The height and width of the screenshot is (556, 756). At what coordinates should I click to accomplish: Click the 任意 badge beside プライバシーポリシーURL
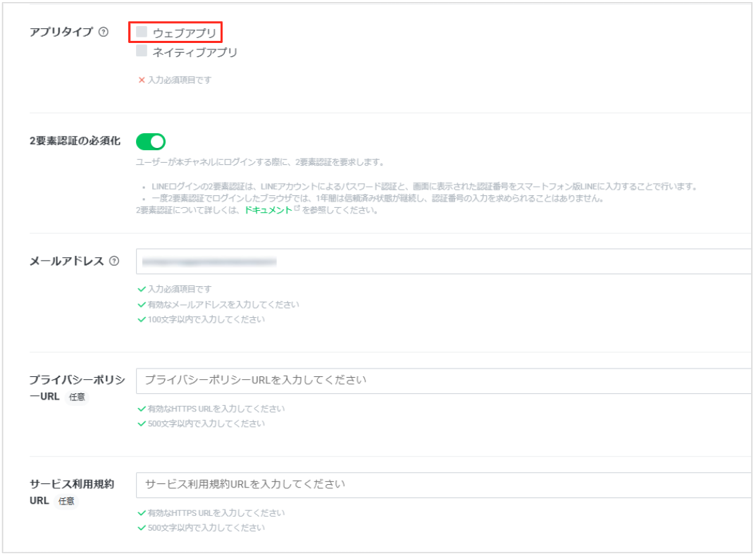pos(77,397)
